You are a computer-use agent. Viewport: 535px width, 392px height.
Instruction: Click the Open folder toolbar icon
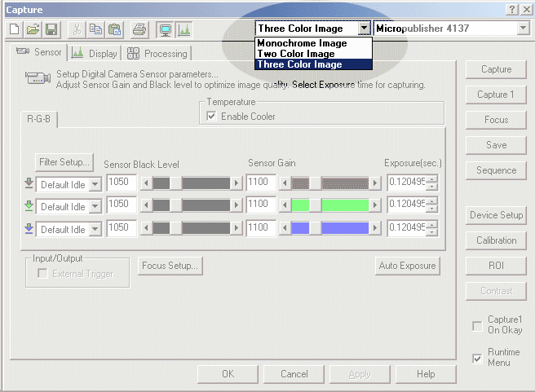point(33,29)
